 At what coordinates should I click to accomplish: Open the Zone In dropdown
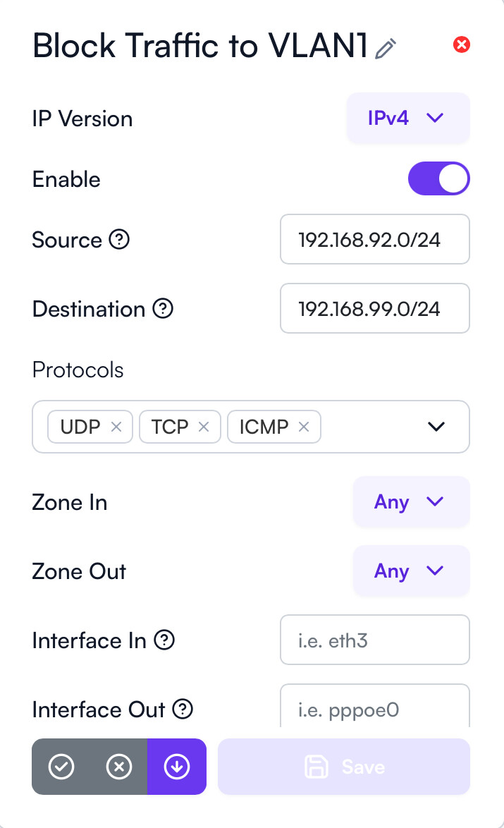point(410,502)
